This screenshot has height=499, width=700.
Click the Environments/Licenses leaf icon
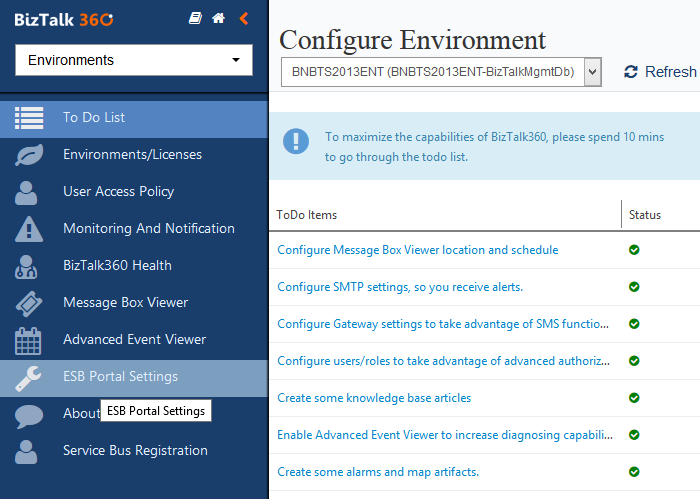coord(29,154)
